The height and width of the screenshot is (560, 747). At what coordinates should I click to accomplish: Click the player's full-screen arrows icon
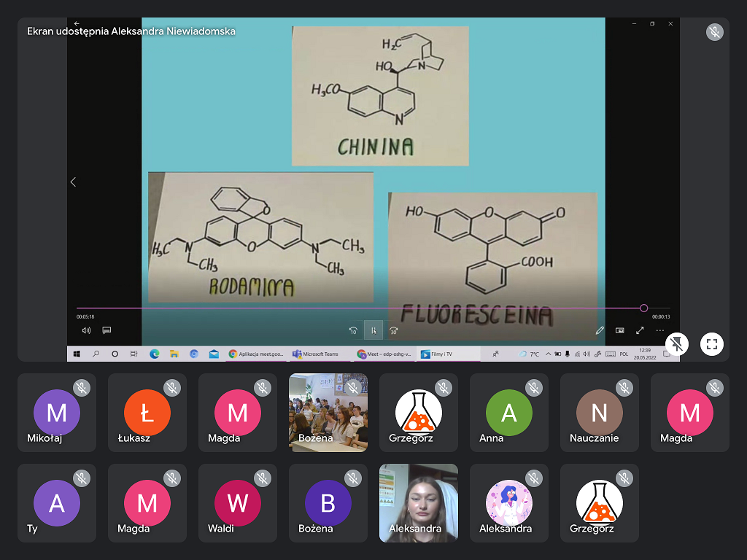point(640,330)
